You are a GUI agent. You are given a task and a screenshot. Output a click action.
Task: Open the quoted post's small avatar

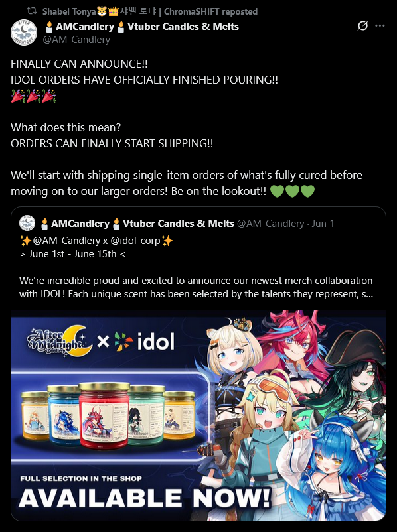click(x=27, y=224)
